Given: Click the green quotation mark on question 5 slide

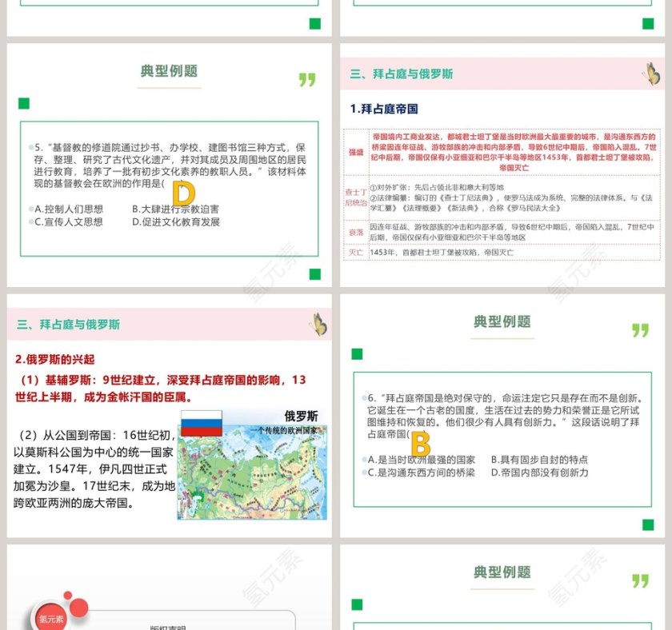Looking at the screenshot, I should (307, 80).
